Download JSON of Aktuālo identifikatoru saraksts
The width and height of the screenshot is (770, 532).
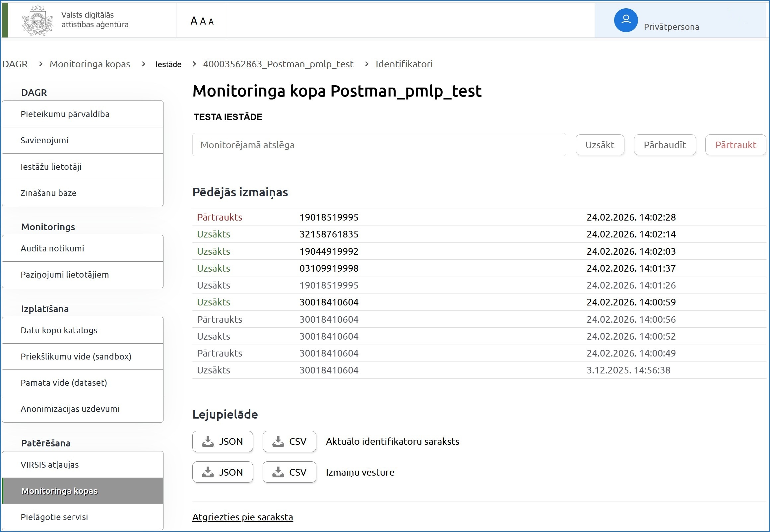pyautogui.click(x=223, y=442)
